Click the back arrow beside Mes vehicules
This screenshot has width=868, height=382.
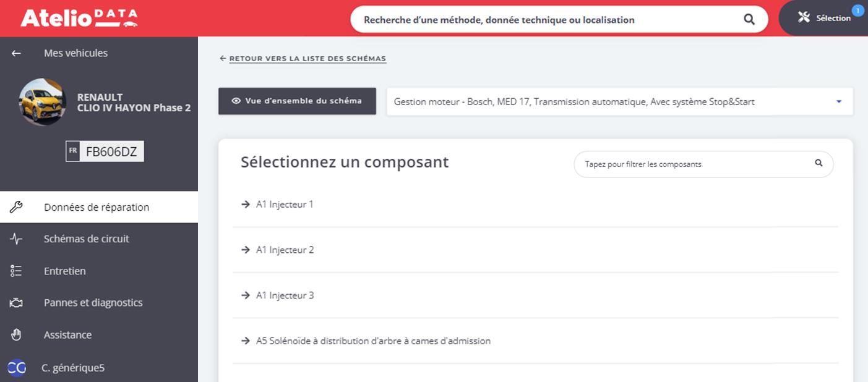[x=17, y=53]
